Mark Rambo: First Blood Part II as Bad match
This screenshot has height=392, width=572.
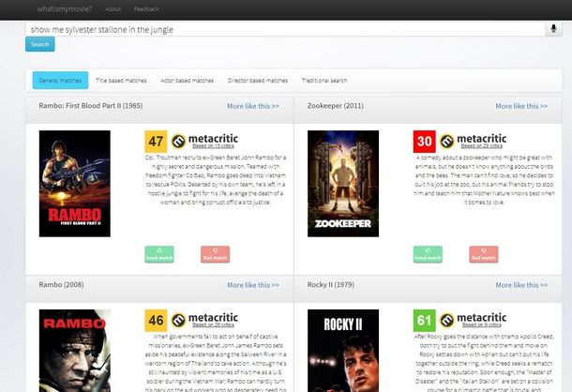pos(216,254)
